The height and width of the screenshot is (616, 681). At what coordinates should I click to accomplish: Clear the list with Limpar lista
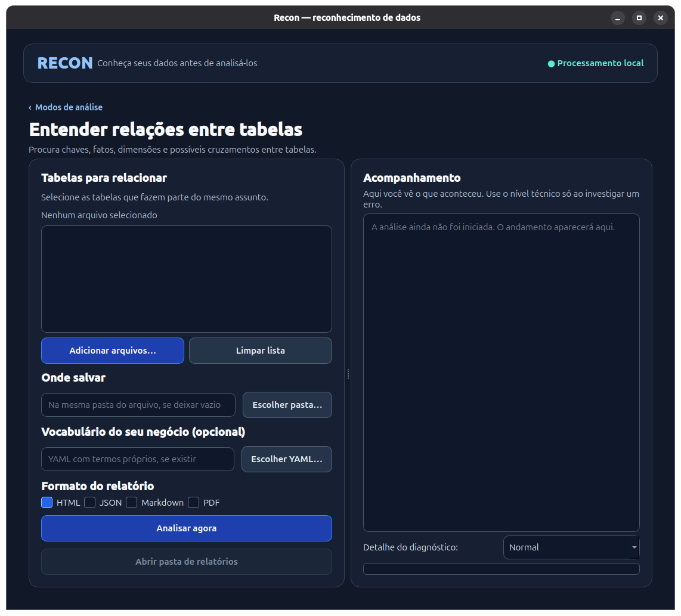point(260,351)
